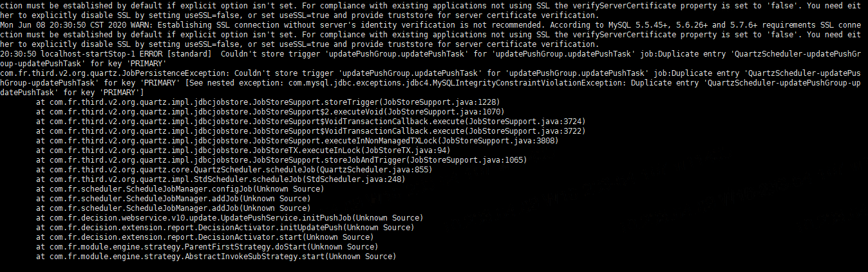Image resolution: width=868 pixels, height=272 pixels.
Task: Click the StdScheduler.scheduleJob(StdScheduler.java:248) frame
Action: (220, 179)
